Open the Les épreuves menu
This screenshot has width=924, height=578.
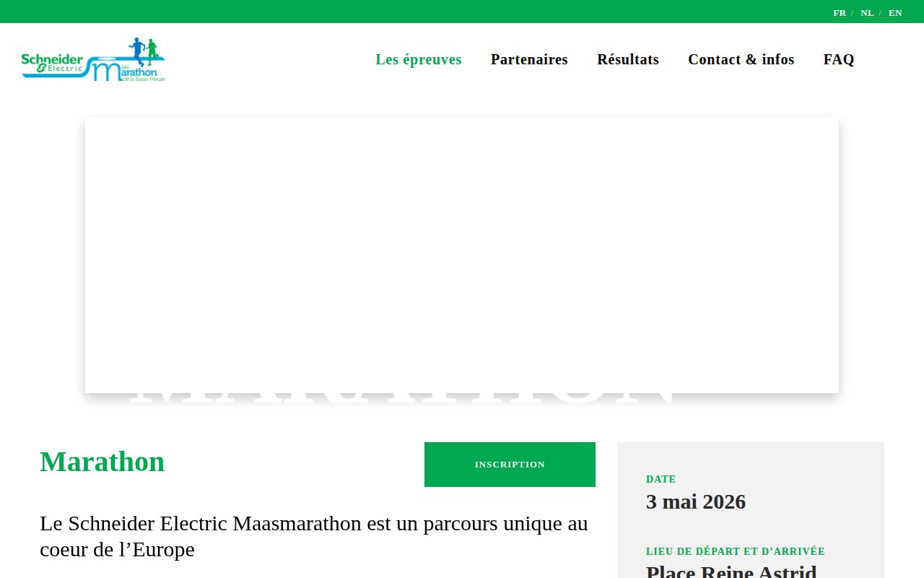tap(419, 59)
